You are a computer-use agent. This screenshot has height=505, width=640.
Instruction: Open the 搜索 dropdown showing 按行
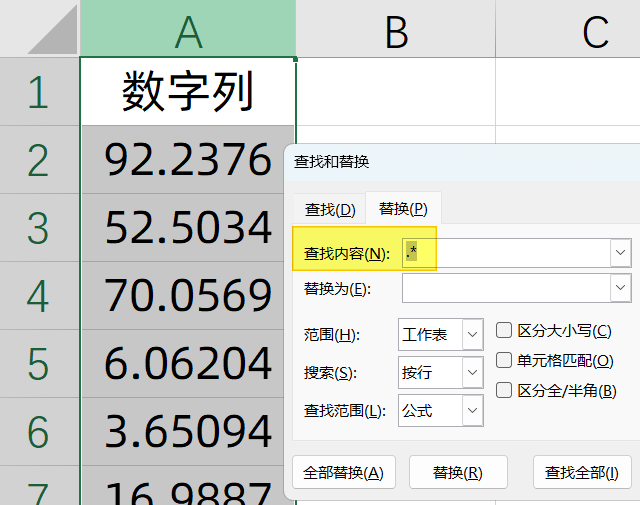point(440,372)
